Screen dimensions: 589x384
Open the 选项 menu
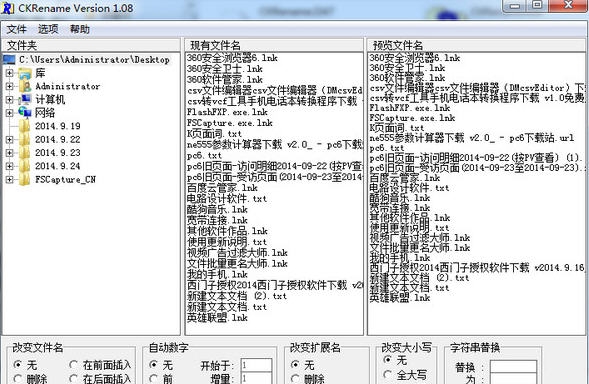[x=48, y=29]
